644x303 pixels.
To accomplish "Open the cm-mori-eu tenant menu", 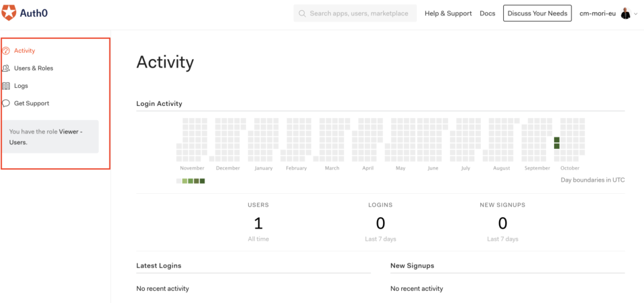I will (597, 13).
